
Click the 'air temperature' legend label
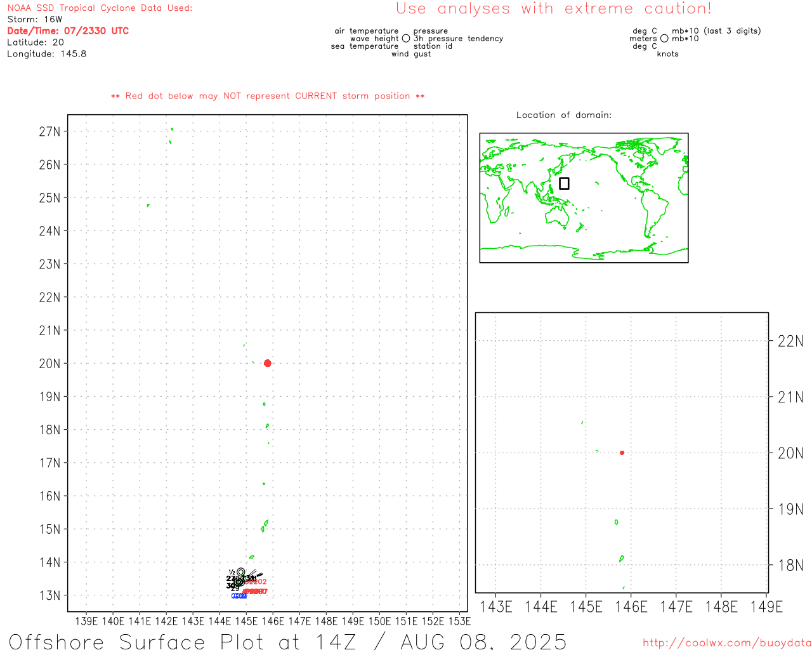pos(367,31)
